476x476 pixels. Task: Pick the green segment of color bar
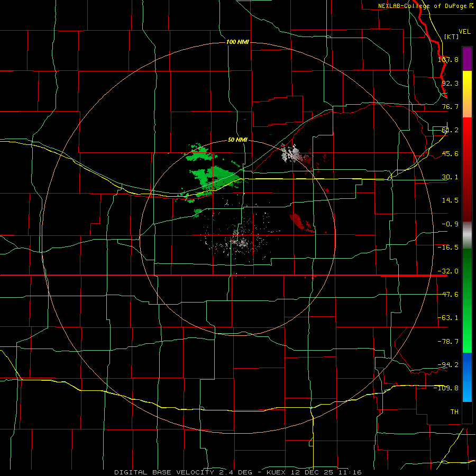coord(467,300)
